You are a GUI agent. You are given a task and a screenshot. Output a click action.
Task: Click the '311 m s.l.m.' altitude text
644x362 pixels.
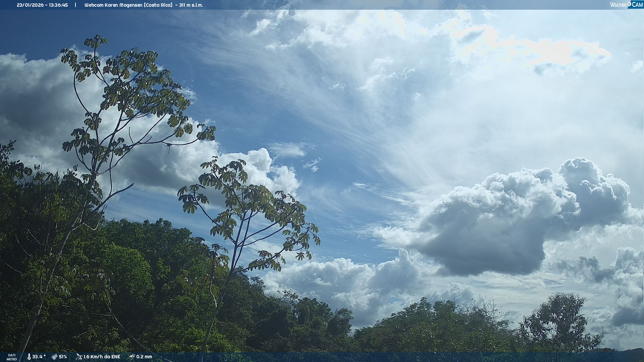coord(191,5)
